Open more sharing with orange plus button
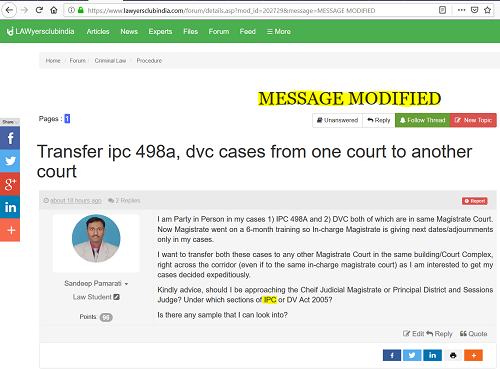This screenshot has width=500, height=369. coord(473,355)
